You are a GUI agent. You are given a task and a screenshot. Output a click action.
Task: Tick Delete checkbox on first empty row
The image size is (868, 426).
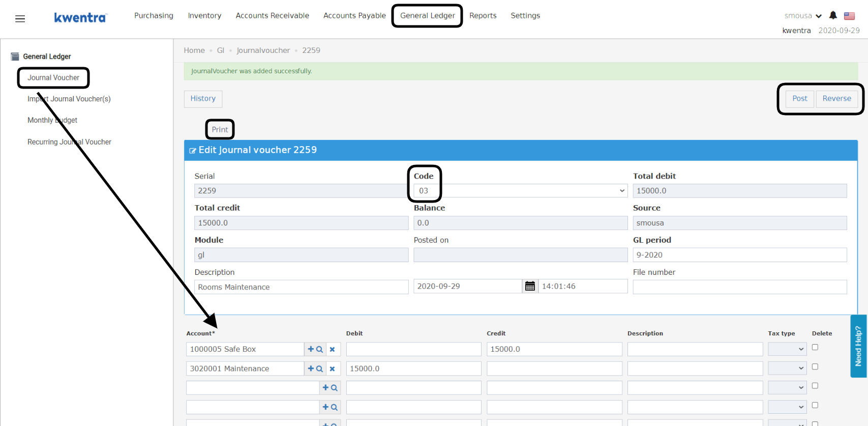(x=815, y=386)
